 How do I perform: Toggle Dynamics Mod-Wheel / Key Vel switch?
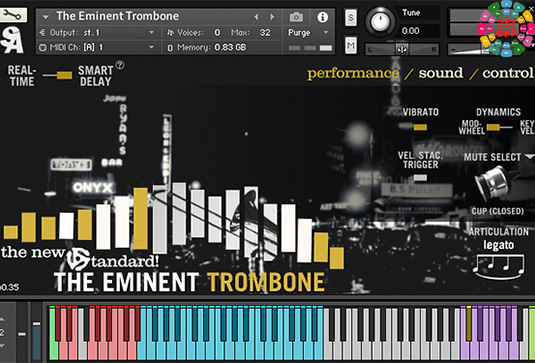[500, 127]
